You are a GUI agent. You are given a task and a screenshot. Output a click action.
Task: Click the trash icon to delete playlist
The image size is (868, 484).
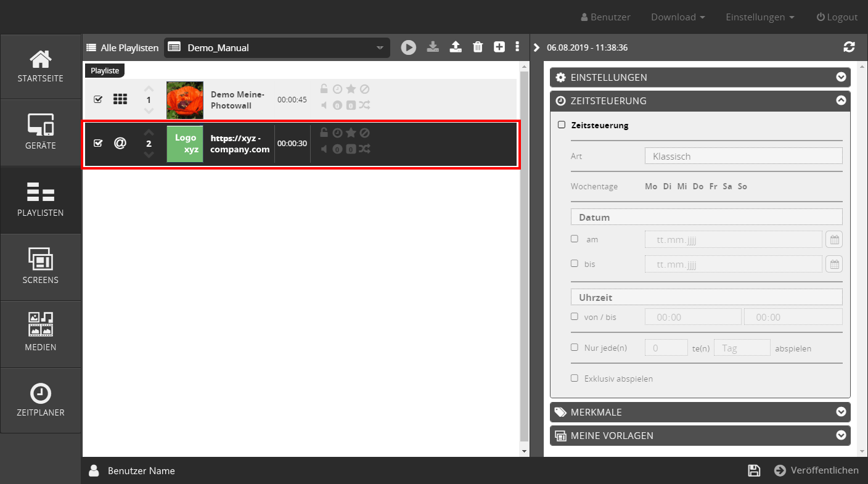point(478,47)
